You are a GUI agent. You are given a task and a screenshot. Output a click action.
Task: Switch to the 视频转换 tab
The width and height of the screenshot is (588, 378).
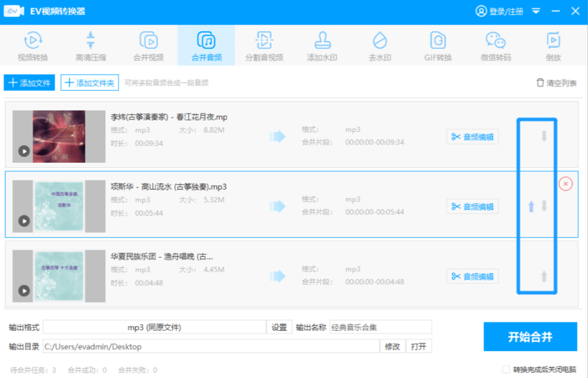click(x=32, y=44)
